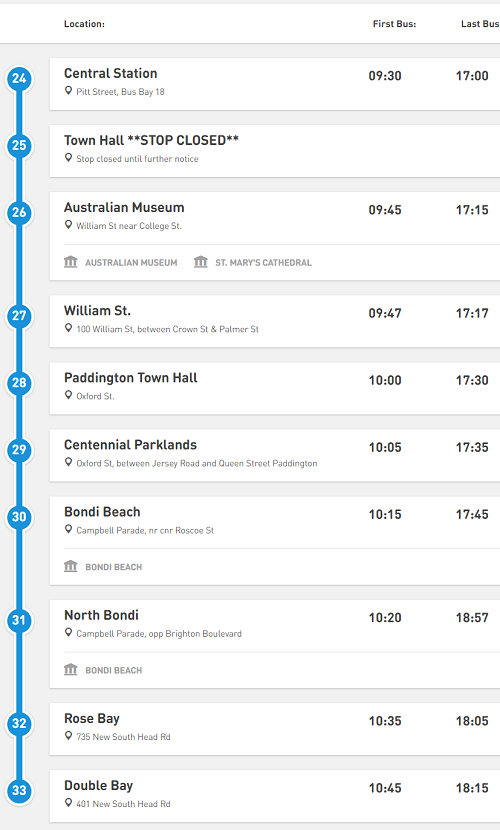Viewport: 500px width, 830px height.
Task: Click the BONDI BEACH tag under Bondi Beach stop
Action: click(114, 567)
